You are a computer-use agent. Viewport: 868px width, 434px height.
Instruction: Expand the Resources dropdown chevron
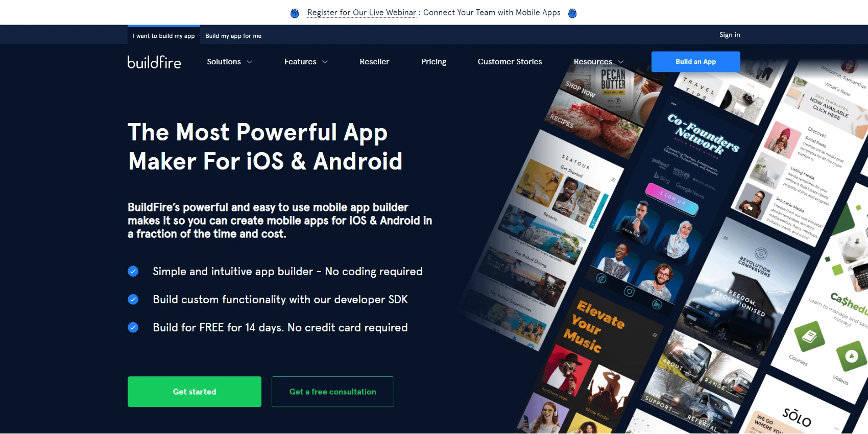click(x=621, y=62)
